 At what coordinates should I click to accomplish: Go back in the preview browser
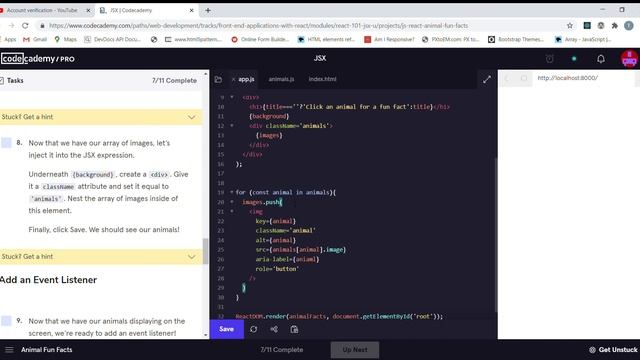pos(507,78)
